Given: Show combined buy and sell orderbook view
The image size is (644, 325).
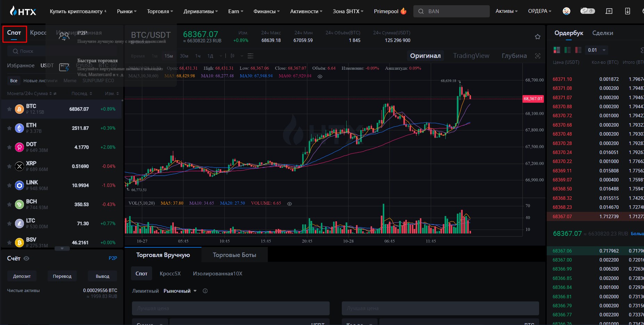Looking at the screenshot, I should (557, 50).
